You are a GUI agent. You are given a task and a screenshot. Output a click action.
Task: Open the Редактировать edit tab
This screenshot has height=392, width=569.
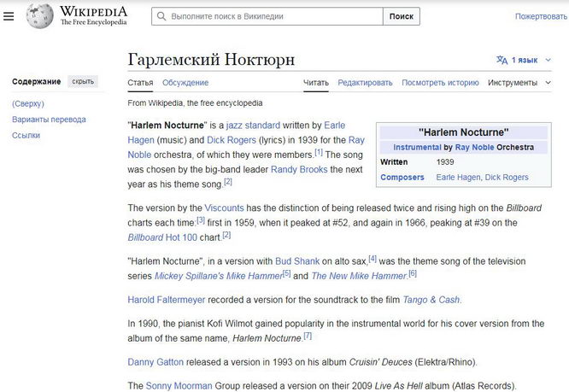(365, 83)
